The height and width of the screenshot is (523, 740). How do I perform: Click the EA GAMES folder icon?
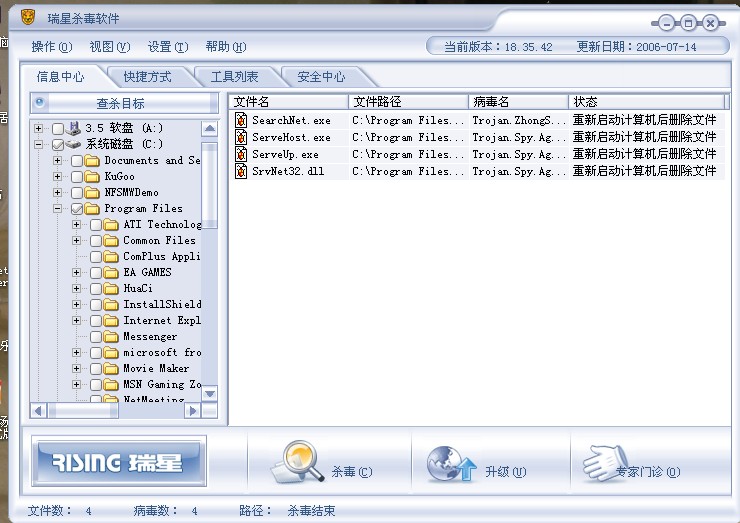[111, 273]
